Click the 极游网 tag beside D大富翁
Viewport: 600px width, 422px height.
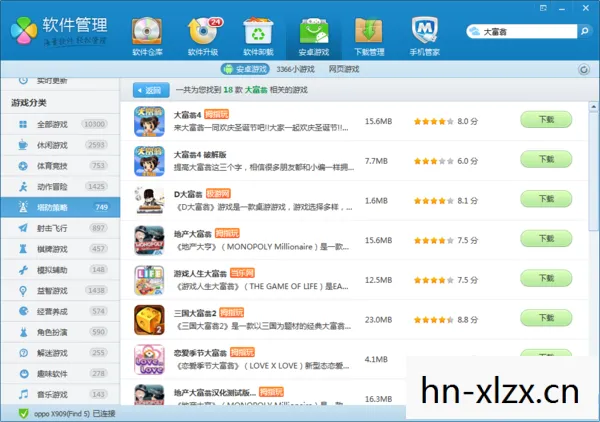pyautogui.click(x=218, y=194)
